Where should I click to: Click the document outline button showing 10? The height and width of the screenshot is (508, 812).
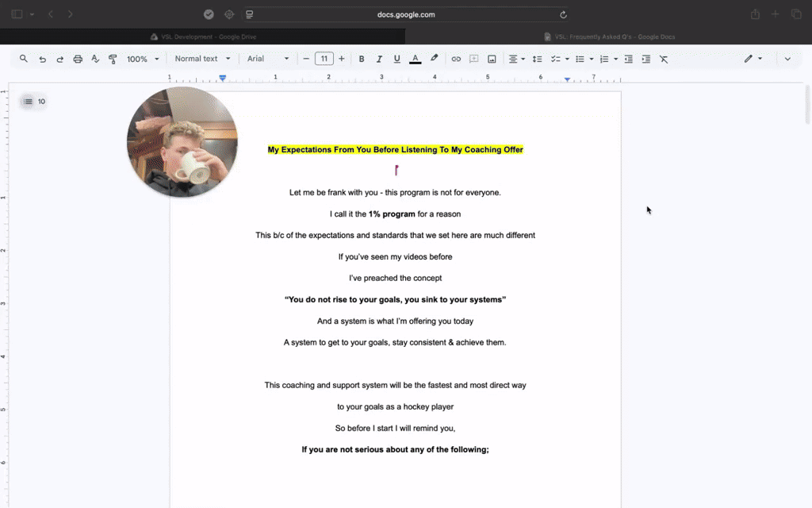click(x=34, y=102)
